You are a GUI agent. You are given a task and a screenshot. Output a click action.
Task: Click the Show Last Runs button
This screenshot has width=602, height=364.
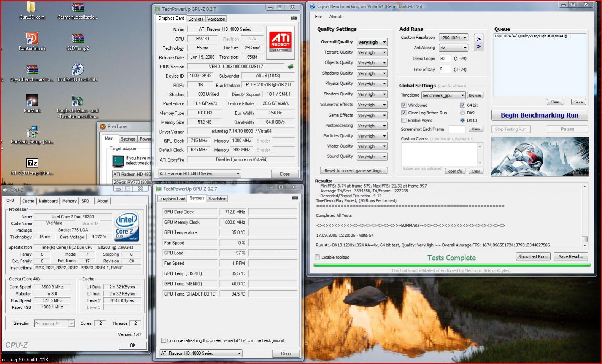pyautogui.click(x=533, y=256)
